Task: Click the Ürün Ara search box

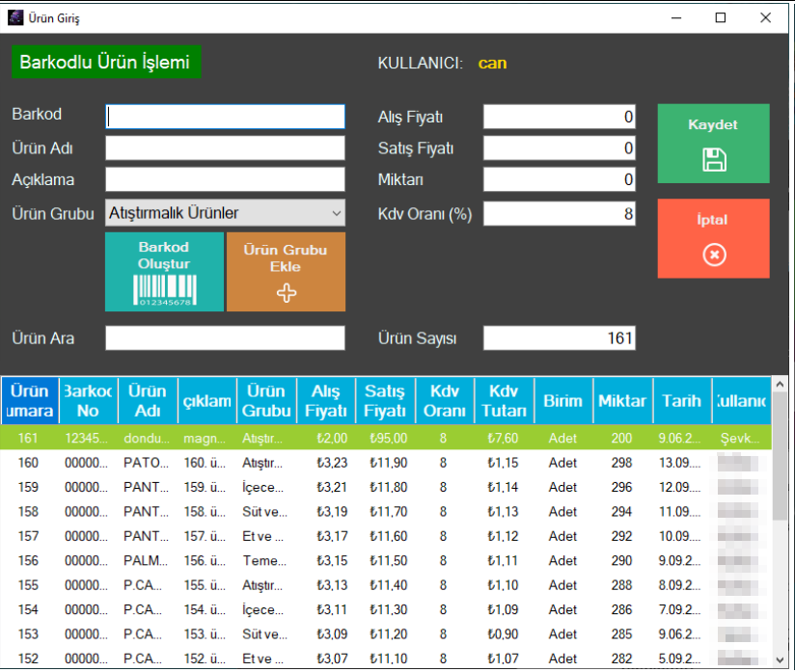Action: (225, 337)
